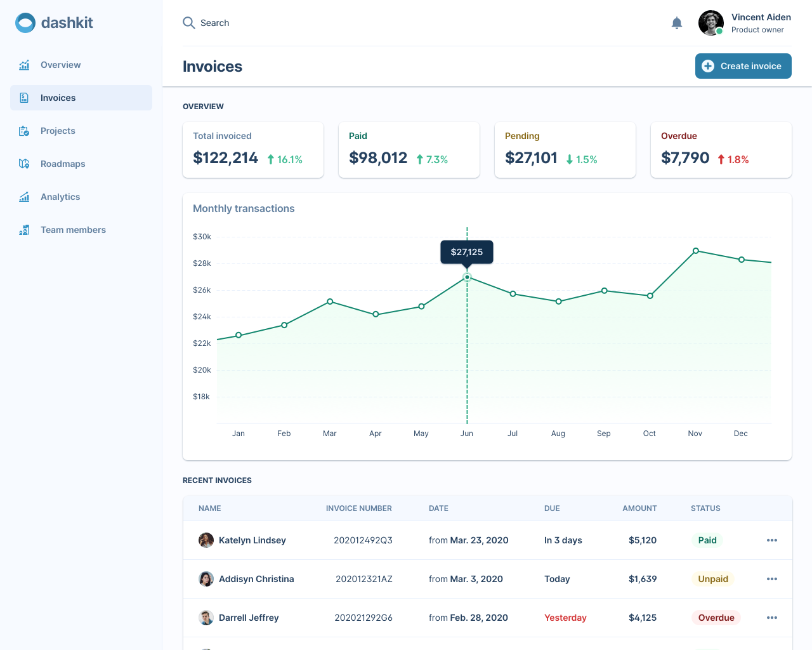
Task: Click the up arrow beside 7.3%
Action: [420, 159]
